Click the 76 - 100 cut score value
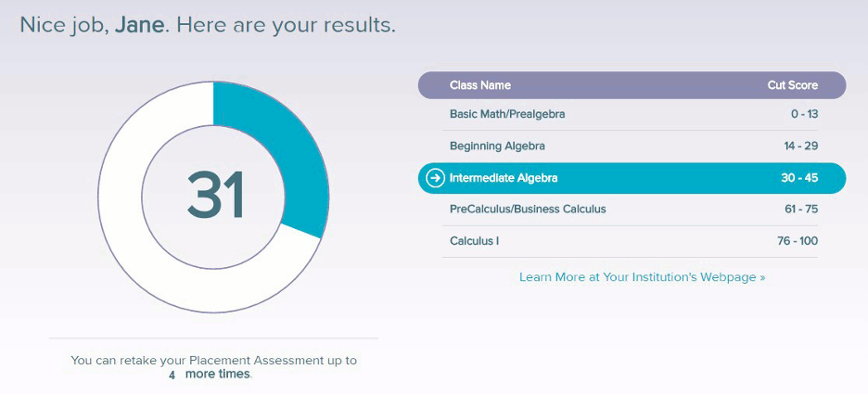 pos(798,241)
